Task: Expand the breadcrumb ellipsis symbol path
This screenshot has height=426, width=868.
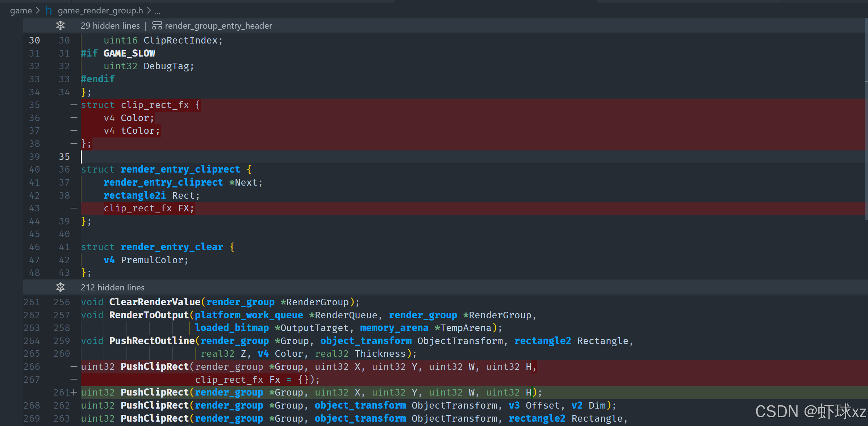Action: (157, 11)
